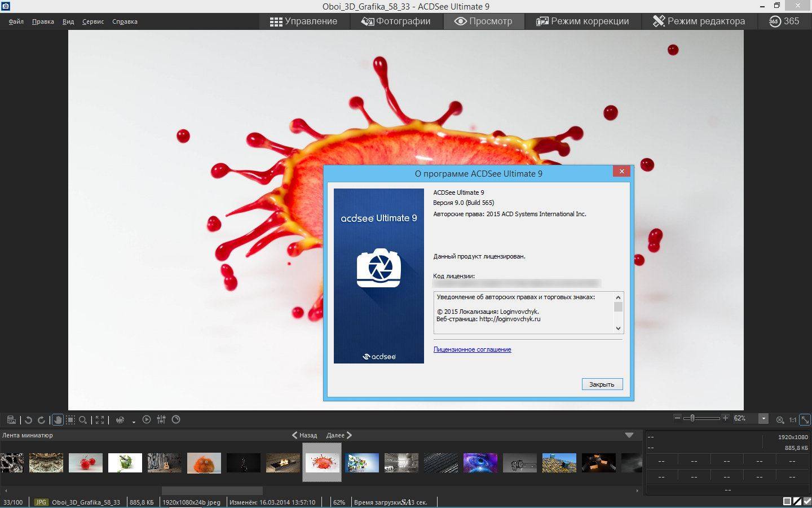The width and height of the screenshot is (812, 508).
Task: Select the roof tiles thumbnail
Action: click(x=559, y=462)
